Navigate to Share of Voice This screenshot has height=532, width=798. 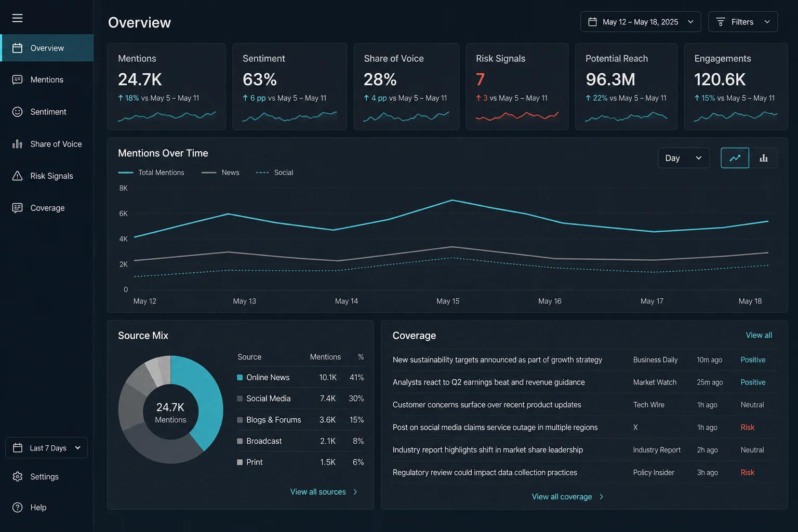pos(47,144)
